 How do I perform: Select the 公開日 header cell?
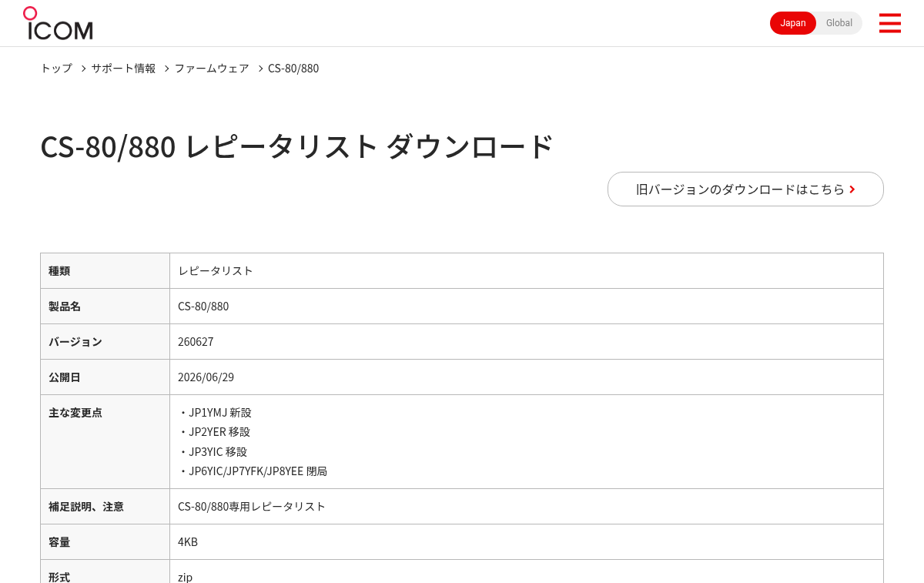pyautogui.click(x=105, y=377)
